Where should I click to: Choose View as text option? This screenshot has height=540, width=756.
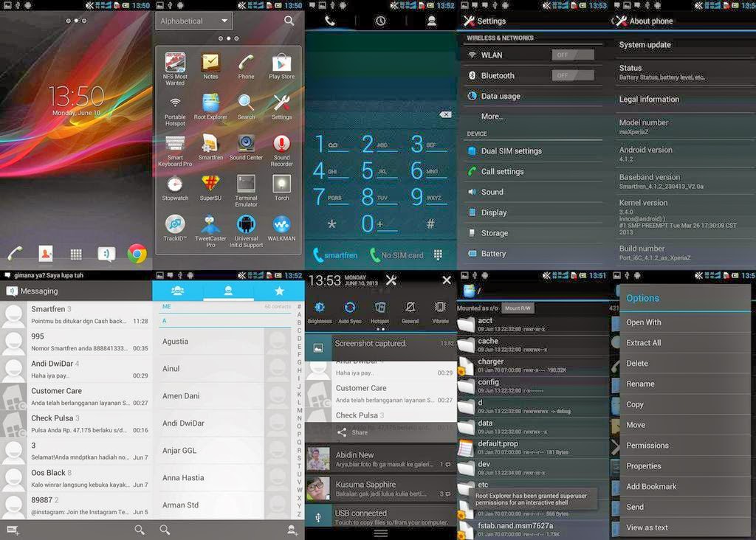point(684,527)
